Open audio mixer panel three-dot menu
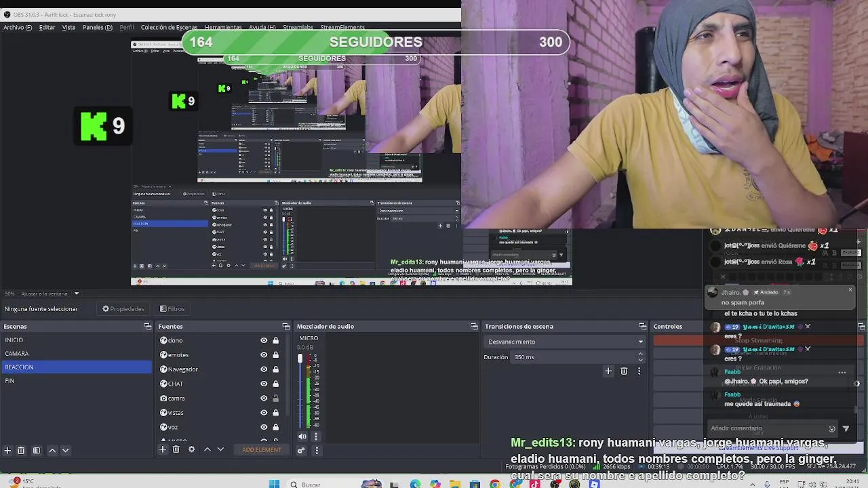The width and height of the screenshot is (868, 488). (x=315, y=450)
